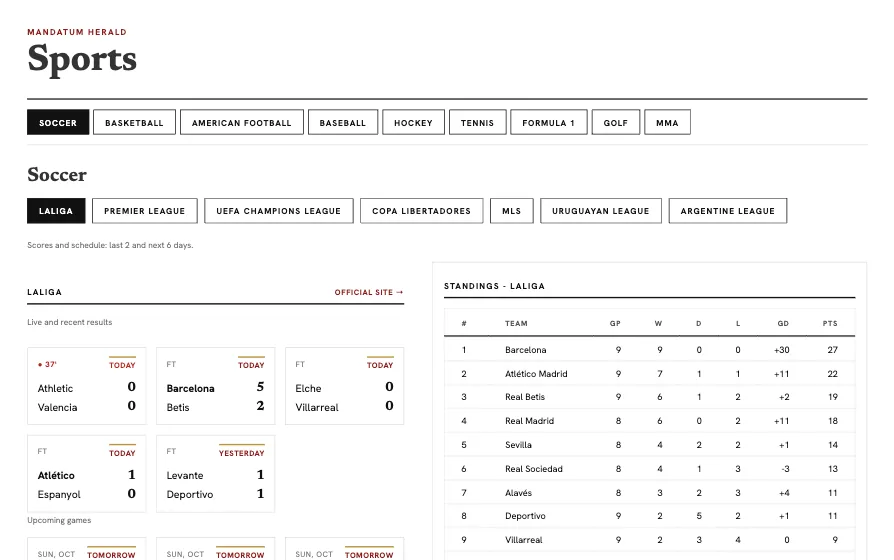Open the MMA tab

pyautogui.click(x=667, y=122)
